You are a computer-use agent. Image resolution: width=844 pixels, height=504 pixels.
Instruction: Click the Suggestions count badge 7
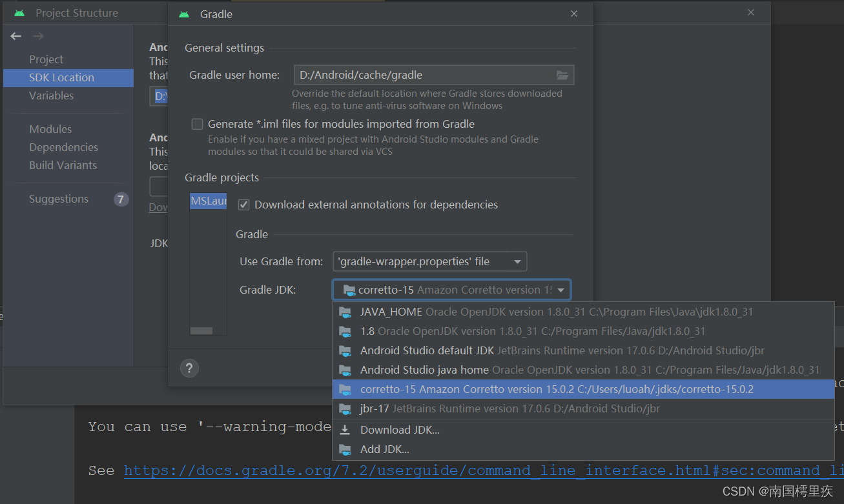click(x=121, y=199)
